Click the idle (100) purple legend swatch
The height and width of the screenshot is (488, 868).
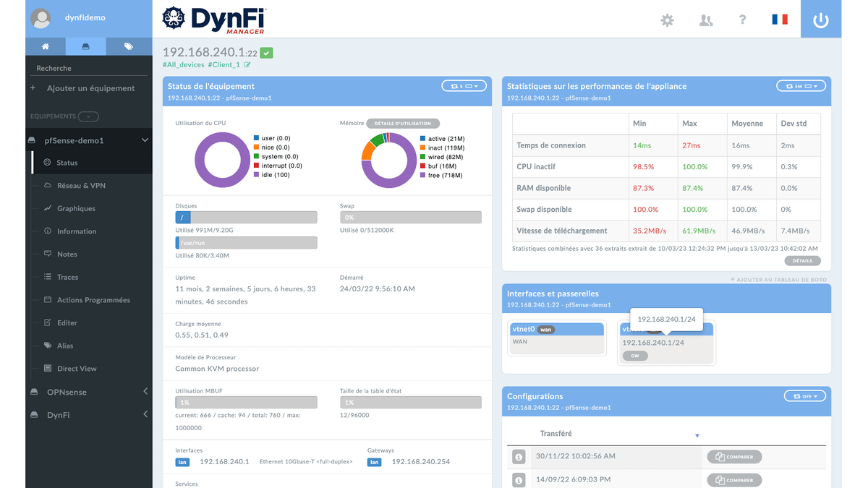[x=256, y=175]
